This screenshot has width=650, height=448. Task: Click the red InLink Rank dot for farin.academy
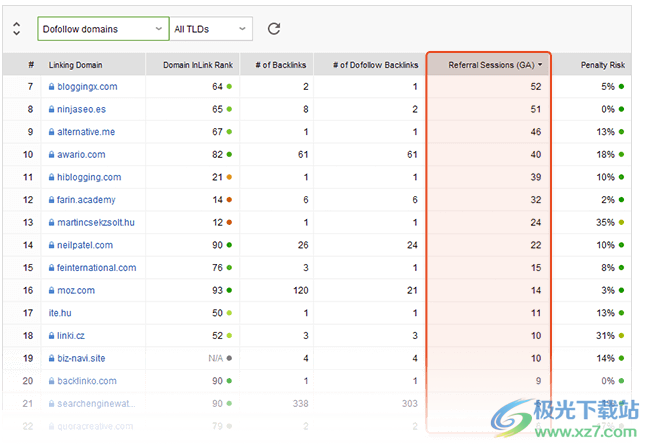(229, 200)
